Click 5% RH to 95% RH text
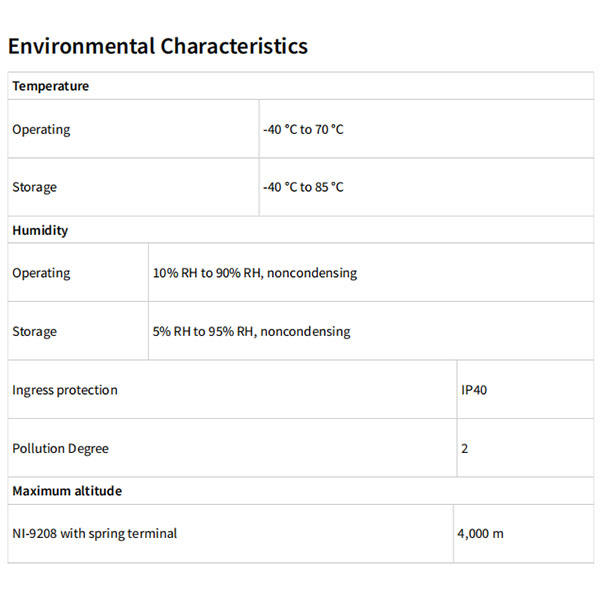The width and height of the screenshot is (600, 600). (x=203, y=331)
